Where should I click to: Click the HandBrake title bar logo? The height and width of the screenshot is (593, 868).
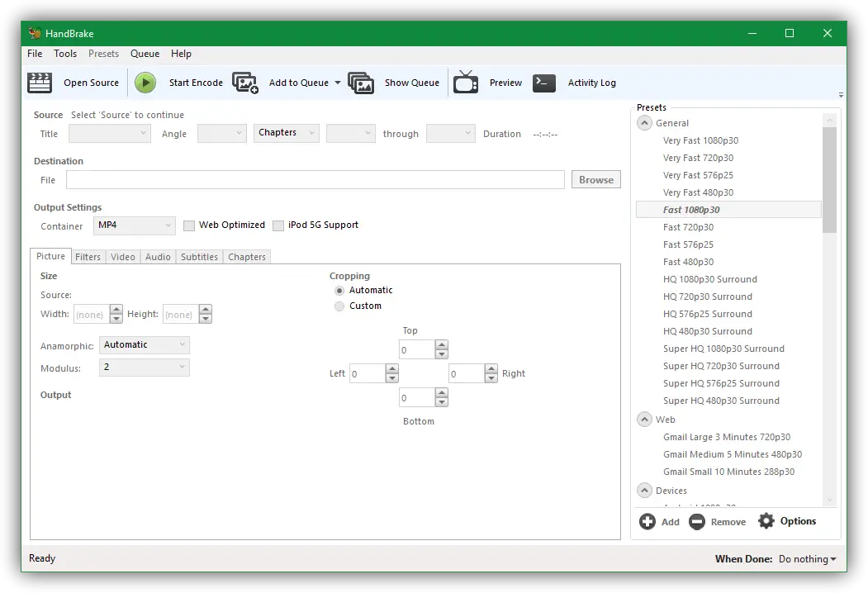(x=35, y=33)
